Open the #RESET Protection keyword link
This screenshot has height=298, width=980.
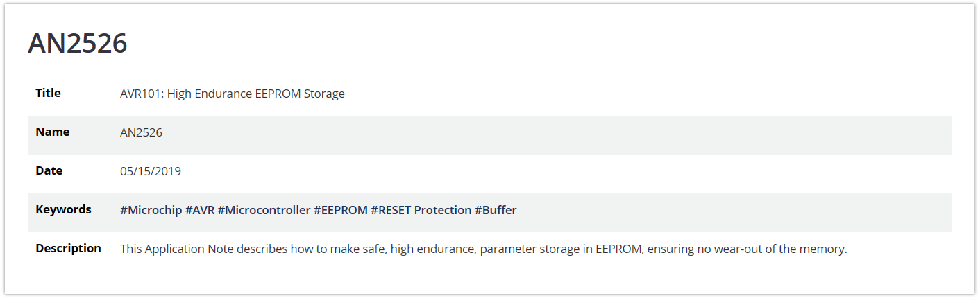[x=421, y=210]
